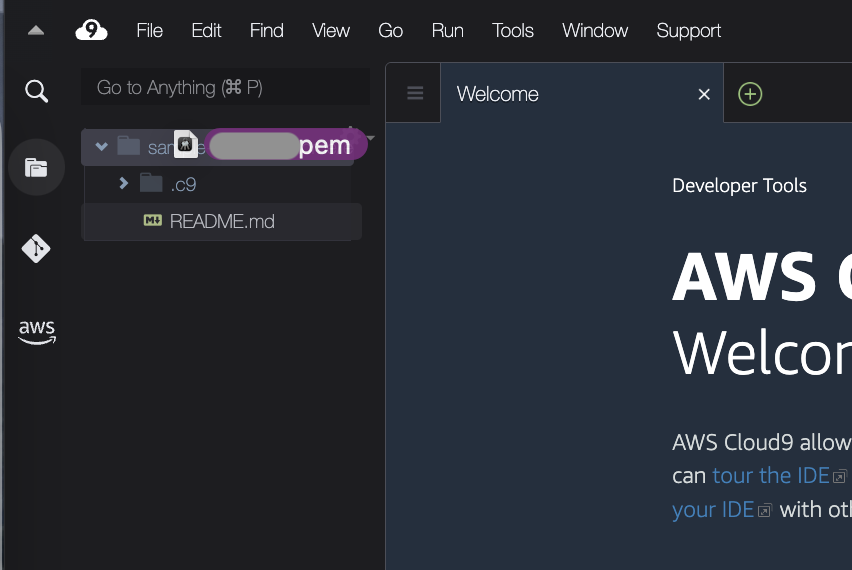Open the AWS Toolkit icon
852x570 pixels.
tap(37, 331)
